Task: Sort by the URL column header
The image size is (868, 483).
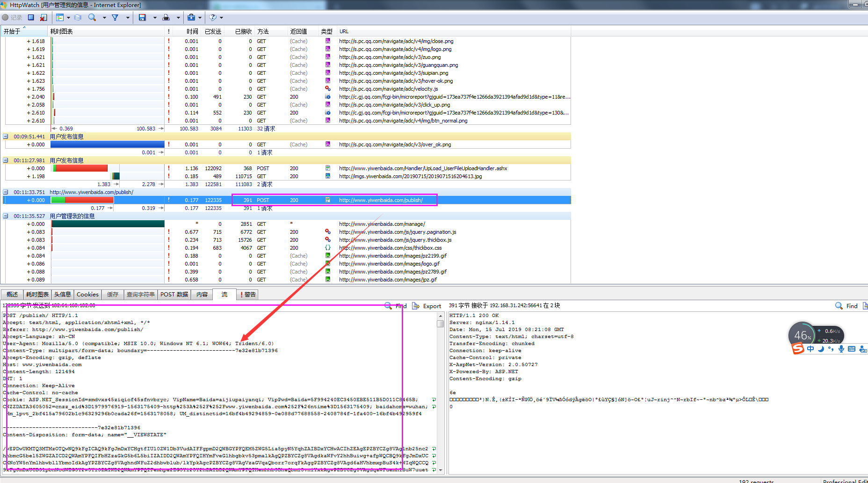Action: click(344, 31)
